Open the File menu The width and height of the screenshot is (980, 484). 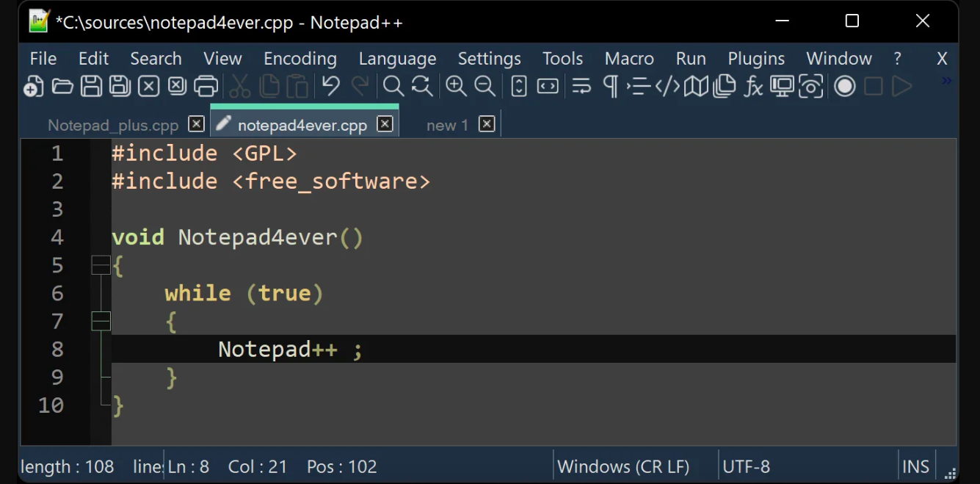click(43, 59)
